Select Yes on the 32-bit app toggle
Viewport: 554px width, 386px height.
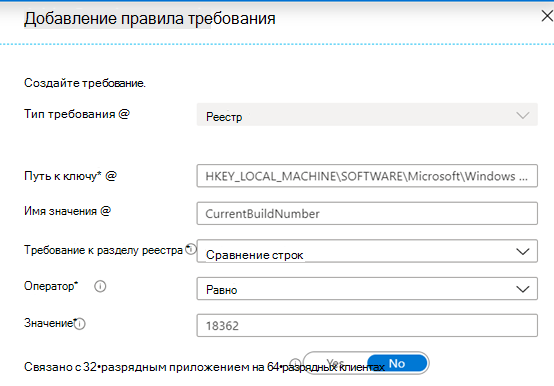tap(335, 363)
